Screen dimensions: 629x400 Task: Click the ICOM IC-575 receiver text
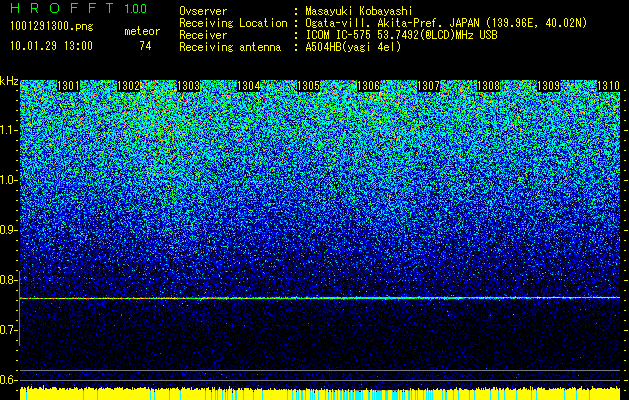click(x=401, y=35)
